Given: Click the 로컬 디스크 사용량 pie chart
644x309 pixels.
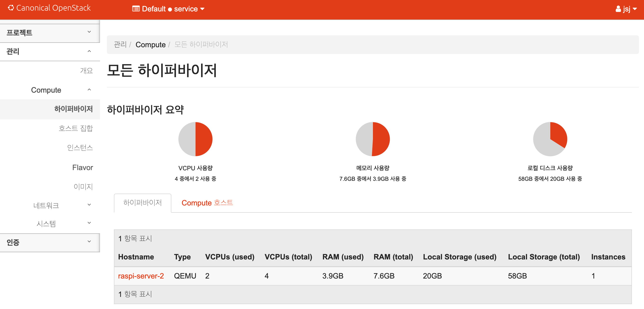Looking at the screenshot, I should 550,139.
